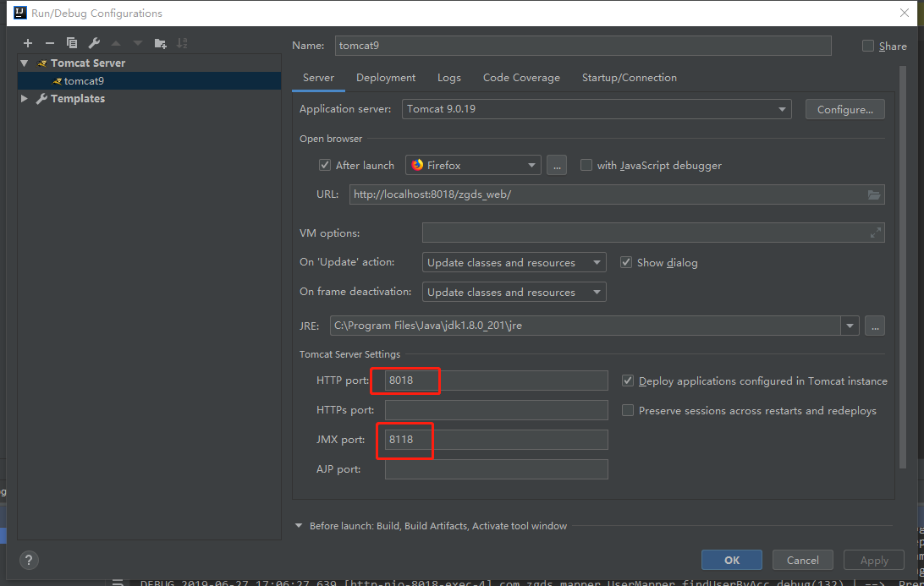Click Name field containing tomcat9
Screen dimensions: 924x586
[x=583, y=46]
